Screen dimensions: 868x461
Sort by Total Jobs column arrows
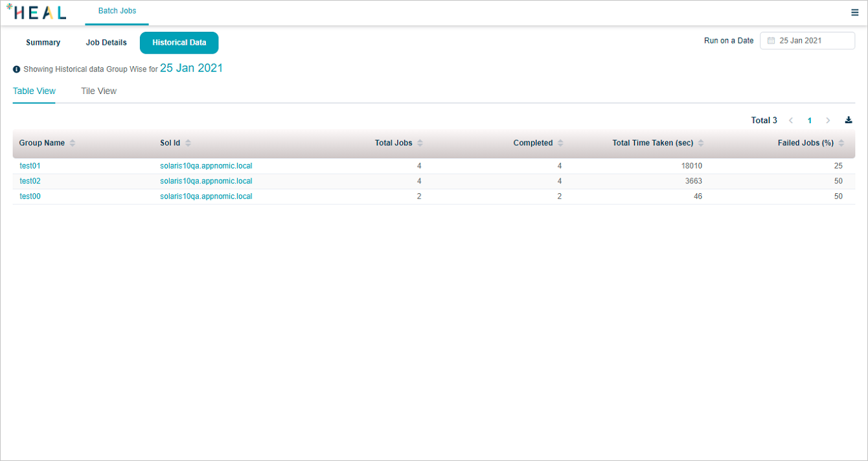pos(420,143)
